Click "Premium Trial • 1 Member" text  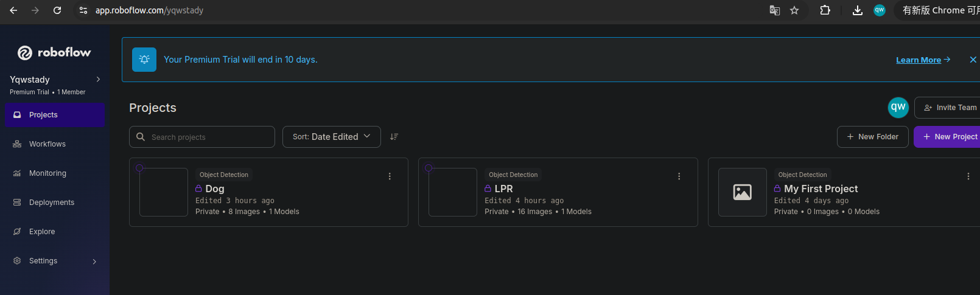(47, 92)
